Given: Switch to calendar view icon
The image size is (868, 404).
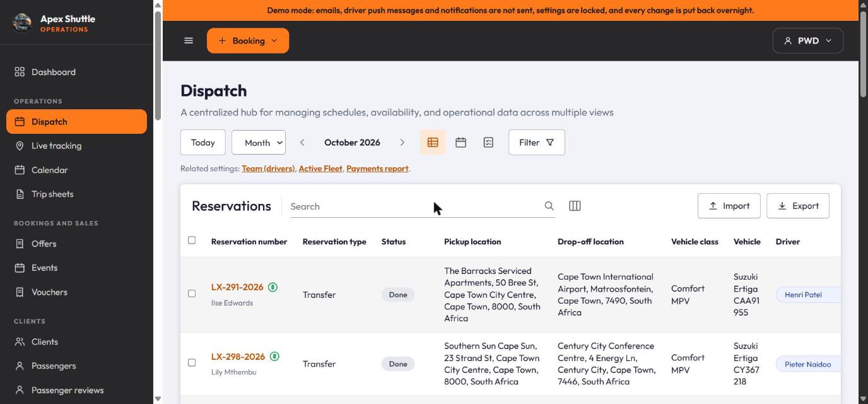Looking at the screenshot, I should tap(460, 143).
